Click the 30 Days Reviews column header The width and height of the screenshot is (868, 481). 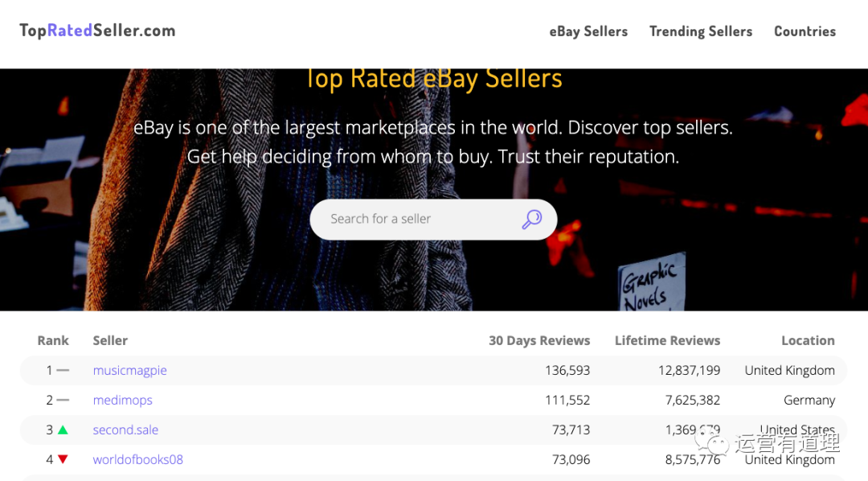click(539, 340)
